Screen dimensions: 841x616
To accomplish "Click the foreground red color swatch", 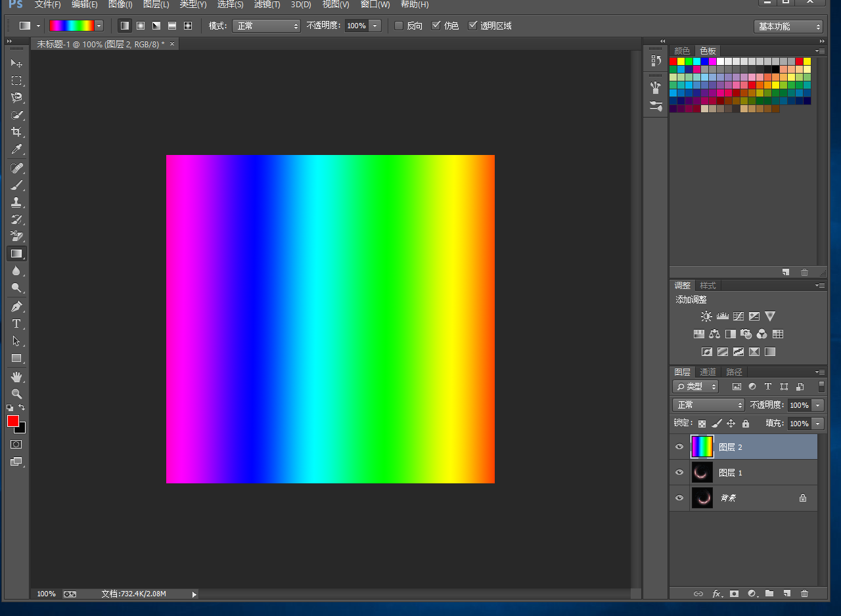I will coord(13,421).
